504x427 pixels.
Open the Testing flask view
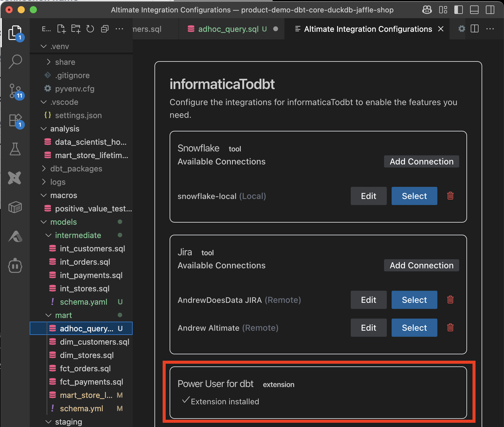pyautogui.click(x=15, y=149)
